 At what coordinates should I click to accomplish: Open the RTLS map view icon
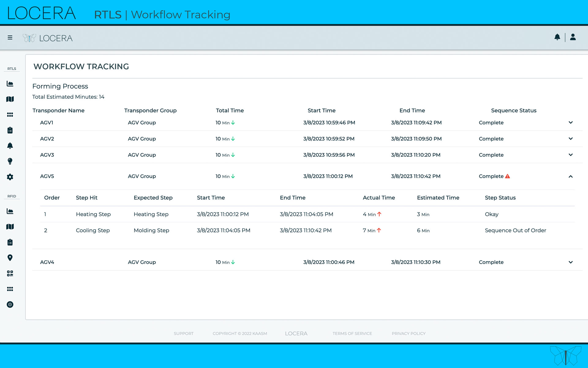10,99
